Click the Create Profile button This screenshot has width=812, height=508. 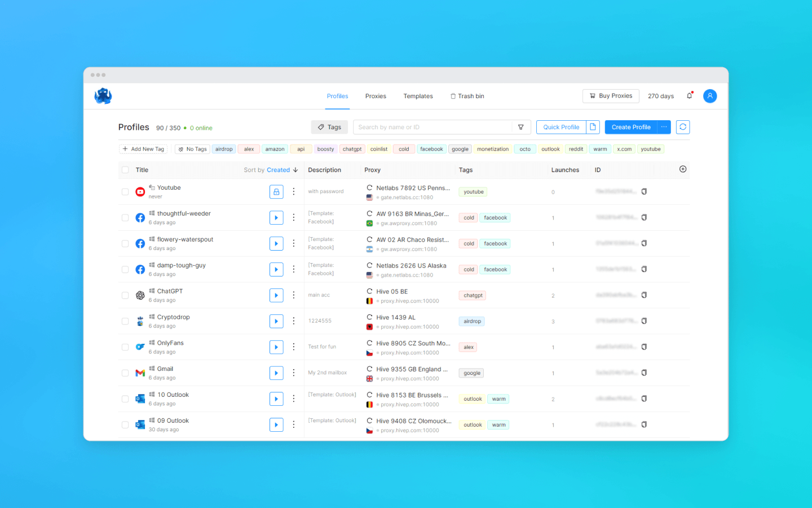coord(631,127)
